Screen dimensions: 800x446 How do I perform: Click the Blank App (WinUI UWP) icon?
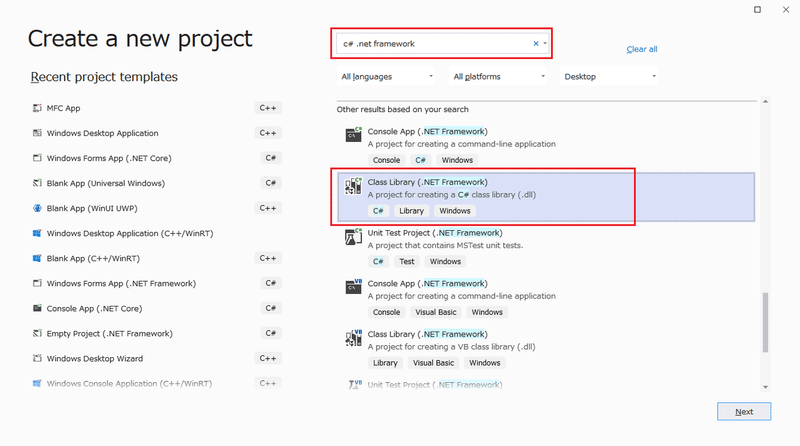pyautogui.click(x=37, y=208)
